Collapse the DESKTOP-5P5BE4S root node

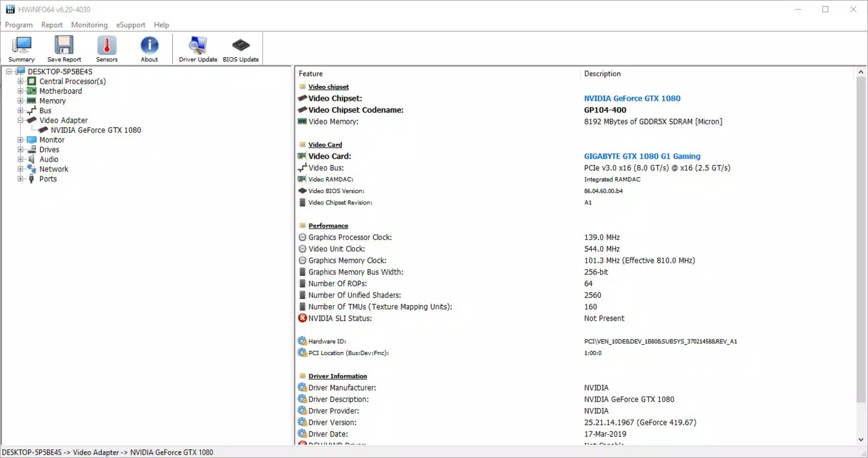coord(9,72)
